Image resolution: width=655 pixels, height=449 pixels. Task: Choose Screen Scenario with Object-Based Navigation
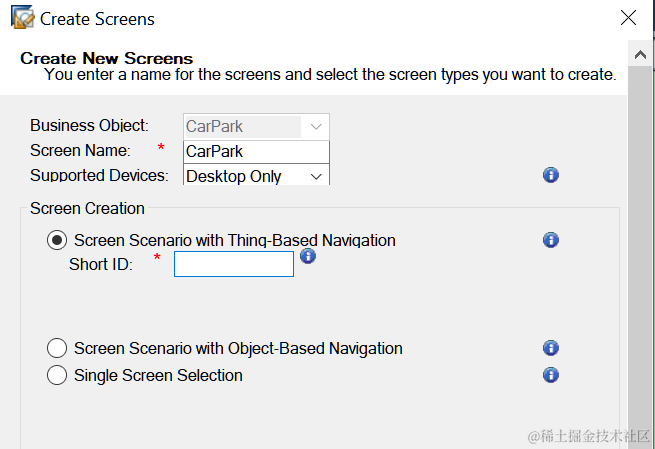58,348
